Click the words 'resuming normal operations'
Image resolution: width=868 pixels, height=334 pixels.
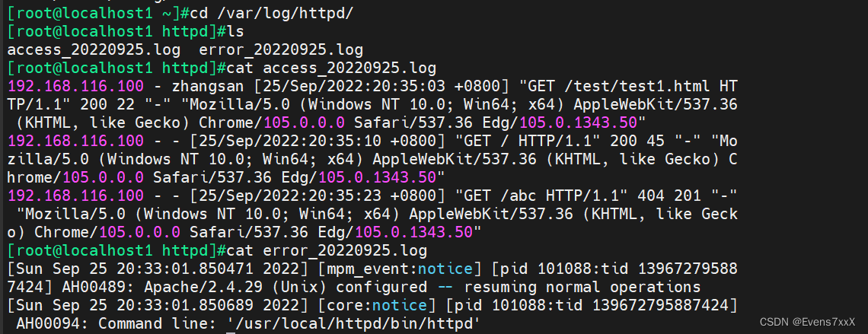tap(582, 287)
